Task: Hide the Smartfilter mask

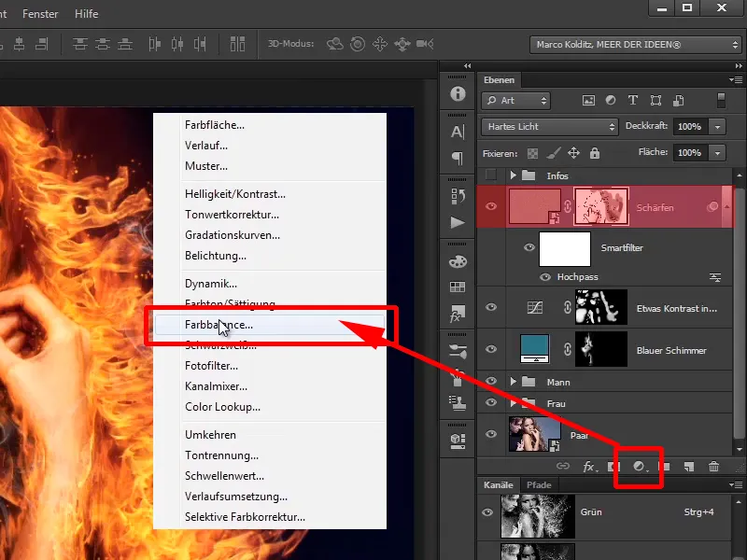Action: (x=529, y=247)
